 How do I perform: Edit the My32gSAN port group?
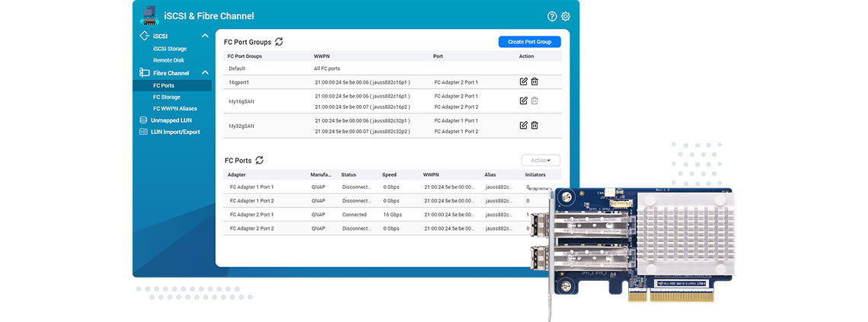pyautogui.click(x=523, y=126)
